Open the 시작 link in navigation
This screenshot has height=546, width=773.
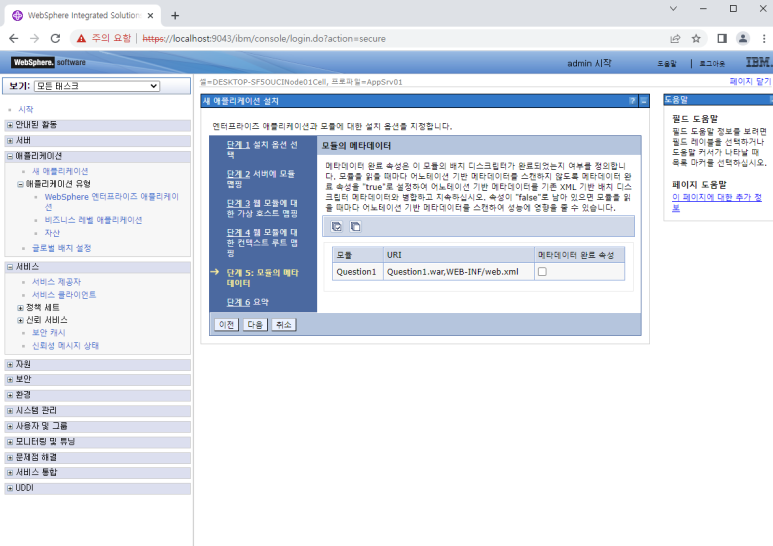pyautogui.click(x=26, y=109)
